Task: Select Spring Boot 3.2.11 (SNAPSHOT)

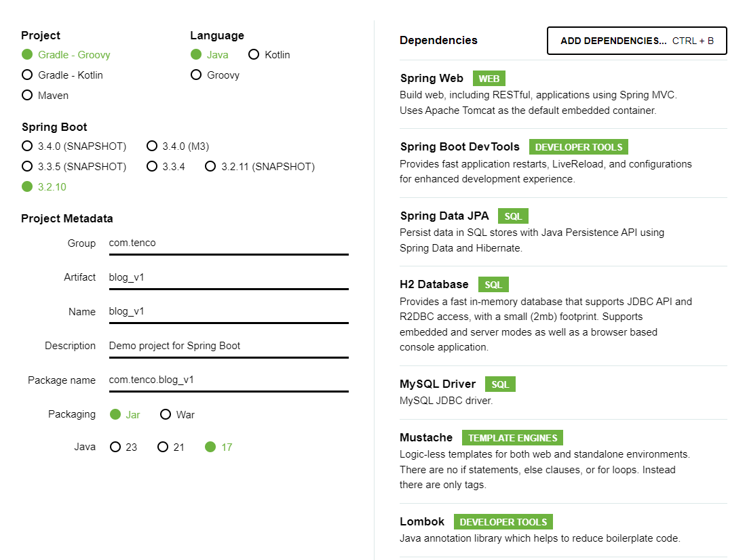Action: (x=260, y=167)
